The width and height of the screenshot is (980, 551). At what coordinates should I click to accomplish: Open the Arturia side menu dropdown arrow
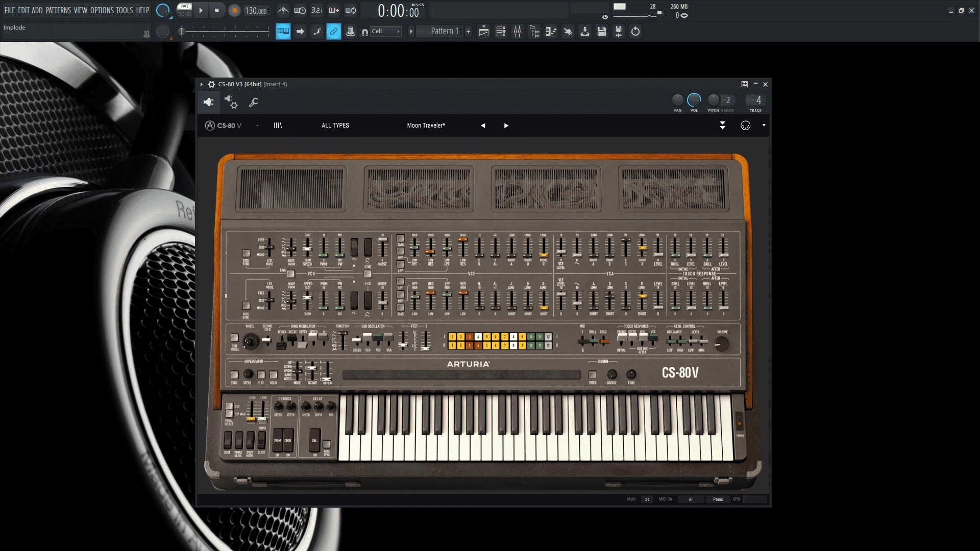[764, 126]
